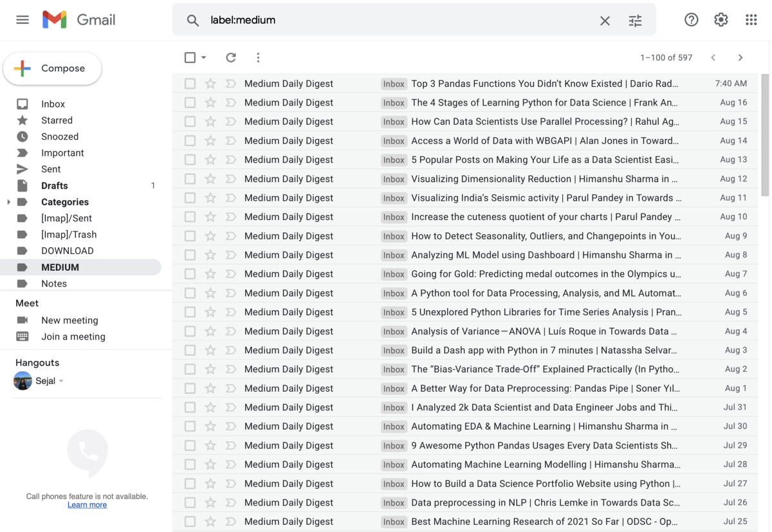Check the Analysis of Variance ANOVA email
The width and height of the screenshot is (772, 532).
pos(190,331)
